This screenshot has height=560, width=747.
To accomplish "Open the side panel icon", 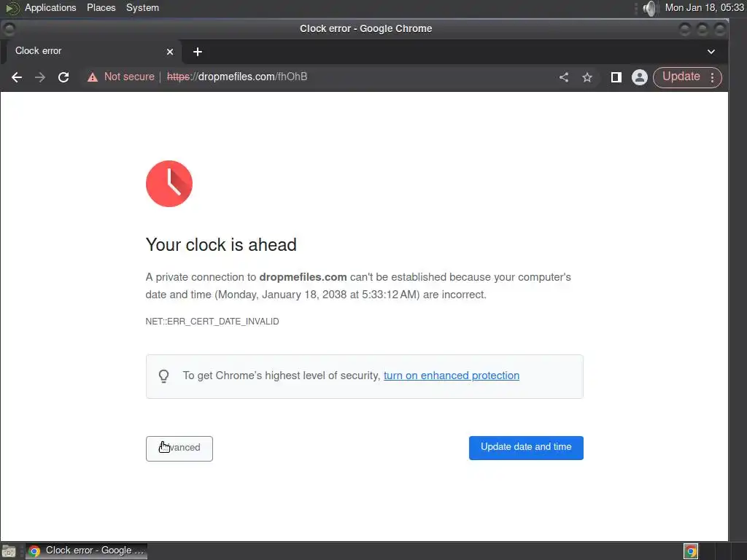I will [616, 77].
